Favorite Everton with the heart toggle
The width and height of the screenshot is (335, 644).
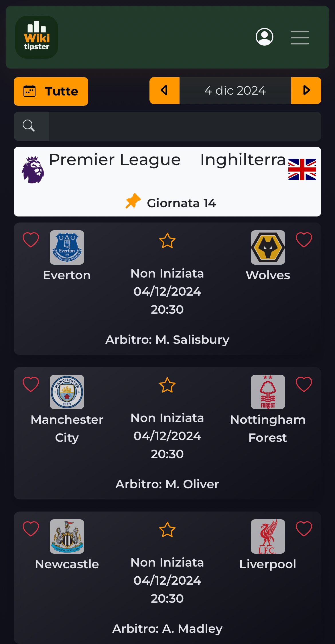click(x=31, y=240)
